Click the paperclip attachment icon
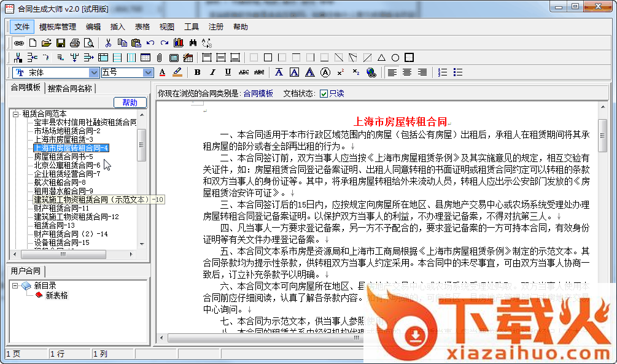The width and height of the screenshot is (617, 364). pos(159,58)
